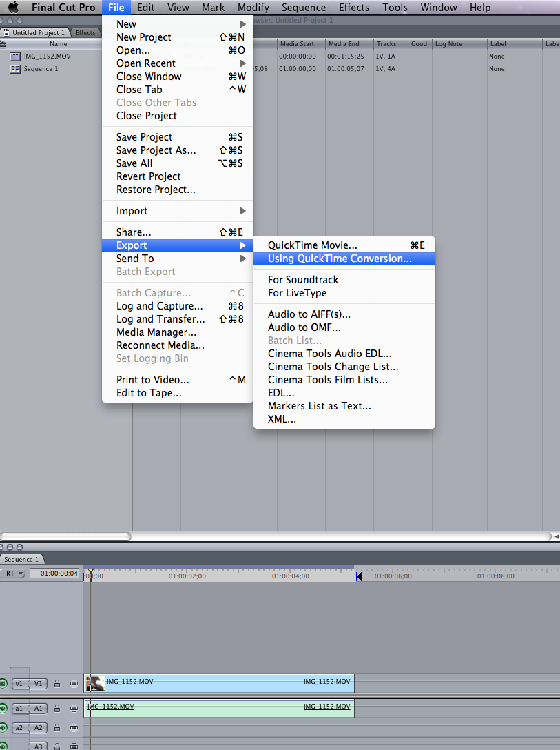Image resolution: width=560 pixels, height=750 pixels.
Task: Click the IMG_1152.MOV clip icon in Browser
Action: click(15, 57)
